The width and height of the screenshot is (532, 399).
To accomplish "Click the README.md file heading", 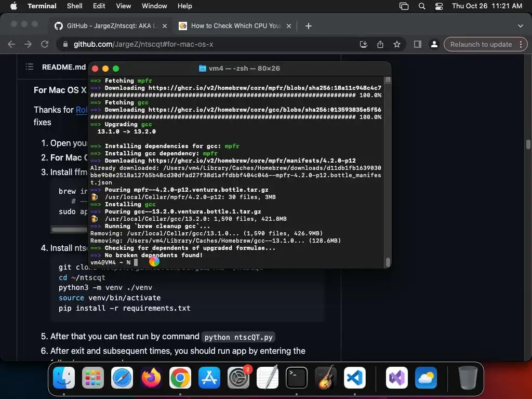I will pyautogui.click(x=64, y=67).
